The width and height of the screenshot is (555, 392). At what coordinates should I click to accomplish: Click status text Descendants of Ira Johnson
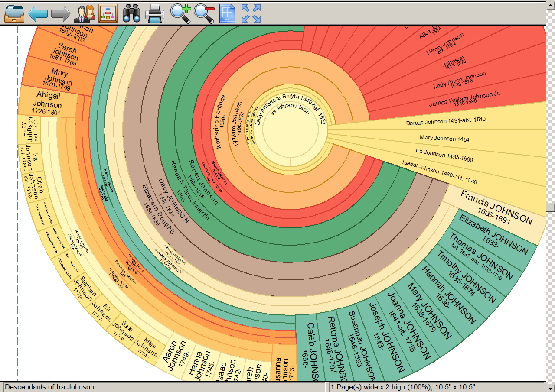49,387
